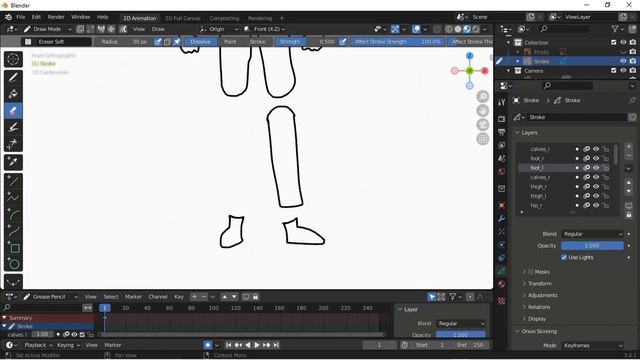The height and width of the screenshot is (360, 640).
Task: Open the Origin stroke placement dropdown
Action: click(218, 29)
